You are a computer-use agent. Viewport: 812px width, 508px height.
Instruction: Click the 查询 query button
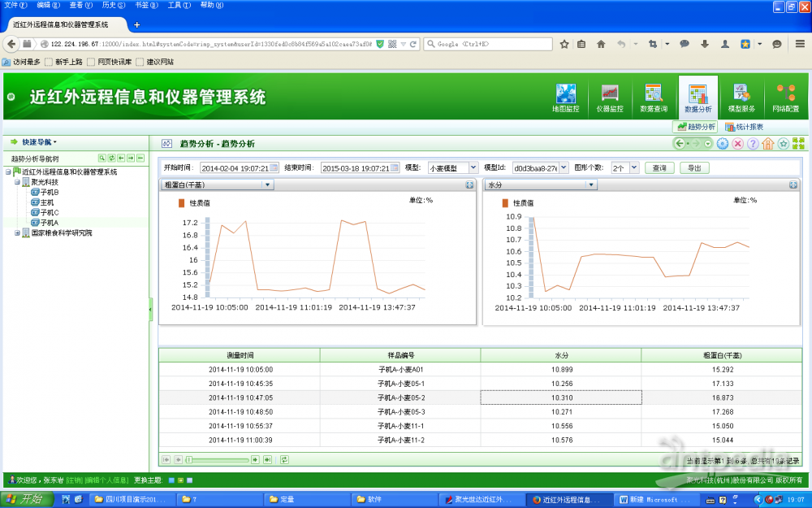tap(659, 168)
